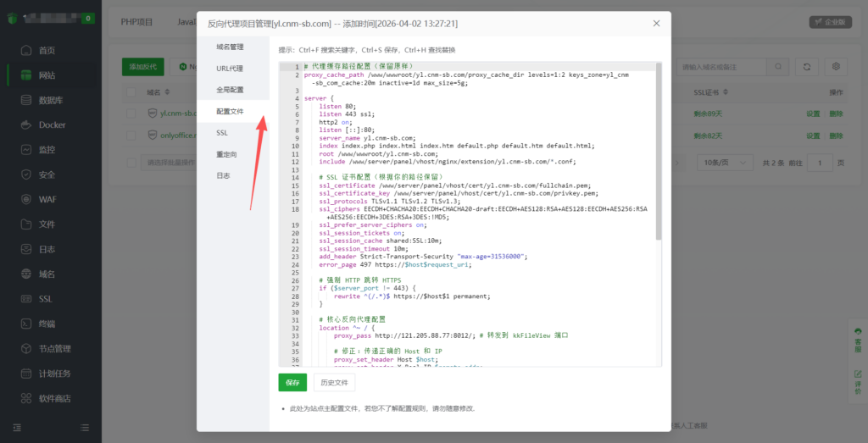
Task: Open the 域名 domain globe icon
Action: tap(26, 274)
